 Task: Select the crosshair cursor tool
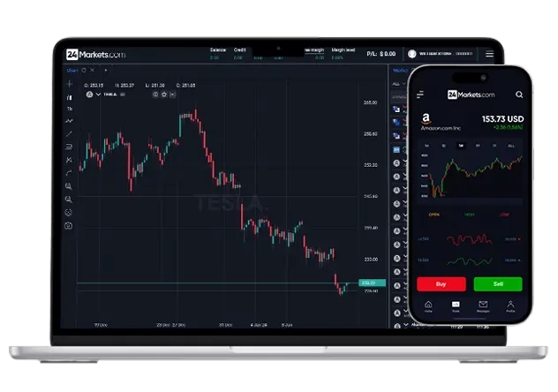[70, 84]
